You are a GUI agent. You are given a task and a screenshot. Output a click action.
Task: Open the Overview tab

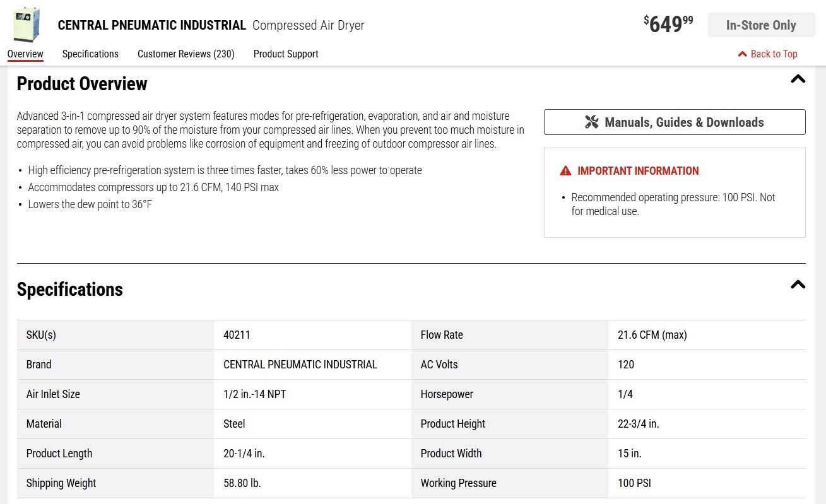[25, 54]
